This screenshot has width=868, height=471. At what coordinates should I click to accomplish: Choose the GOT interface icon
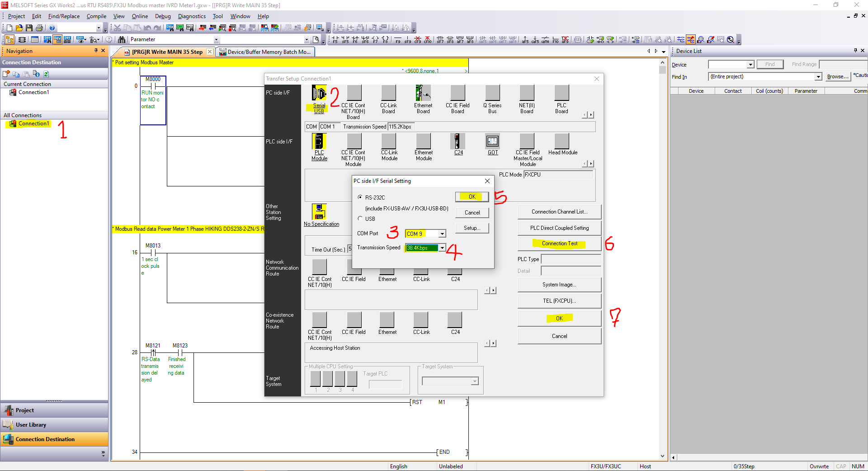coord(492,142)
